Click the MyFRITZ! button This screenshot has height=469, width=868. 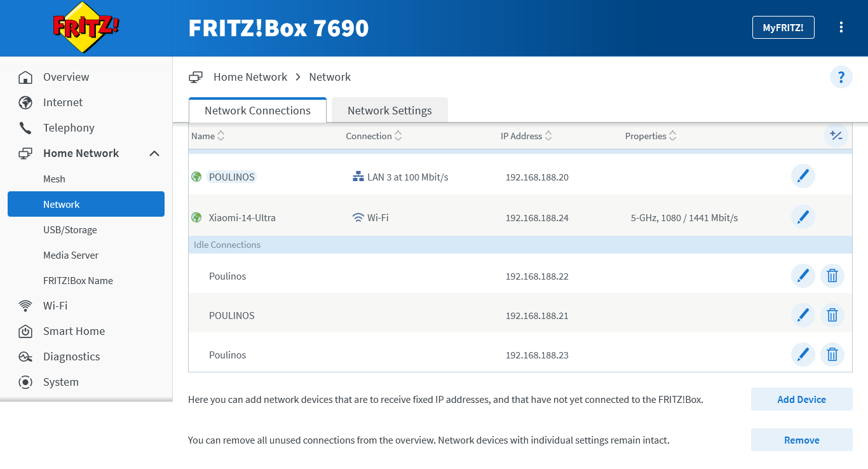[x=783, y=27]
